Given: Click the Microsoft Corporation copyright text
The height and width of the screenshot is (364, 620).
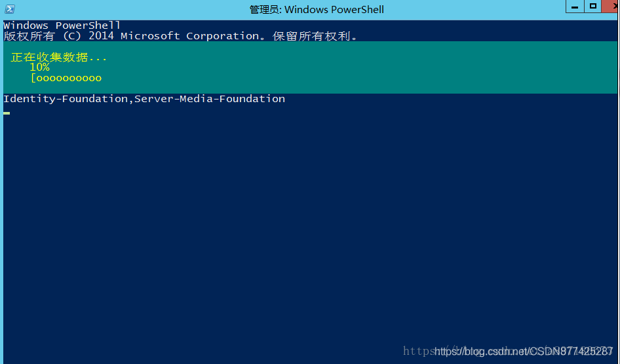Looking at the screenshot, I should (x=190, y=36).
